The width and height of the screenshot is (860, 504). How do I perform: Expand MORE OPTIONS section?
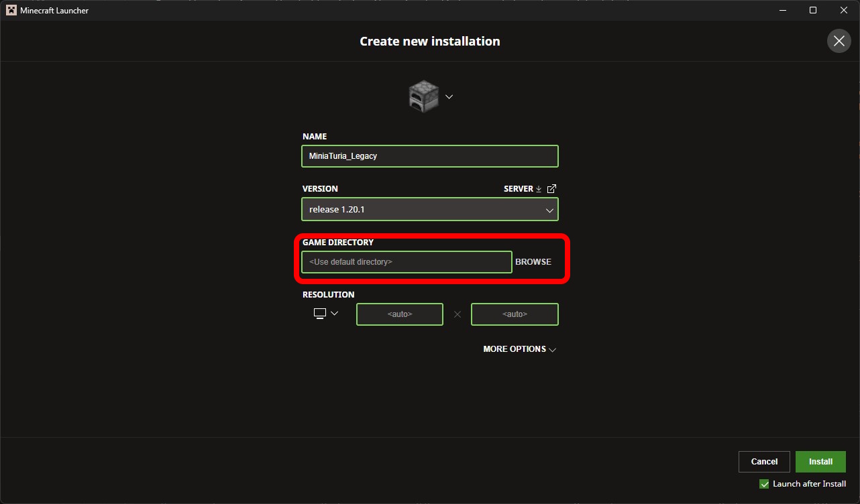click(520, 349)
